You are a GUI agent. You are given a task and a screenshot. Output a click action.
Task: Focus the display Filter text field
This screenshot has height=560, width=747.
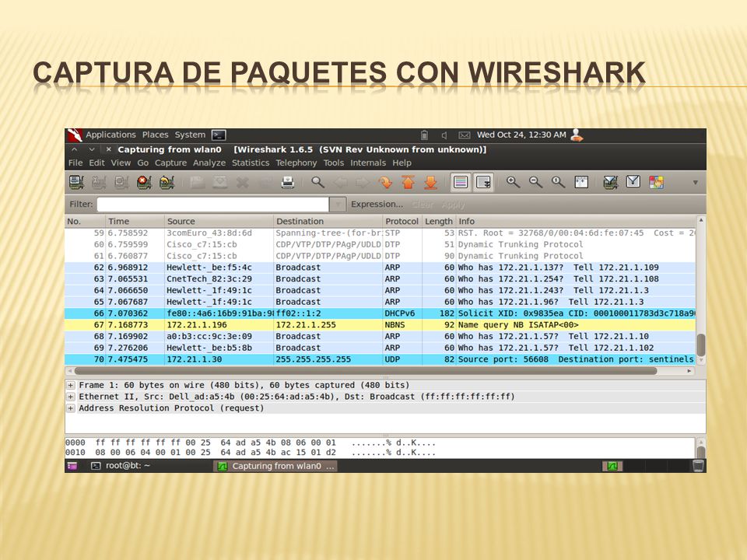point(213,205)
